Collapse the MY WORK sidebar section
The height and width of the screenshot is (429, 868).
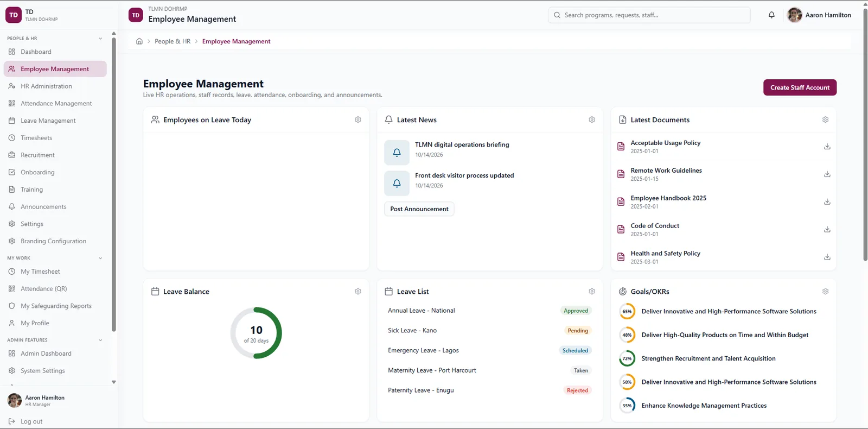pyautogui.click(x=100, y=258)
